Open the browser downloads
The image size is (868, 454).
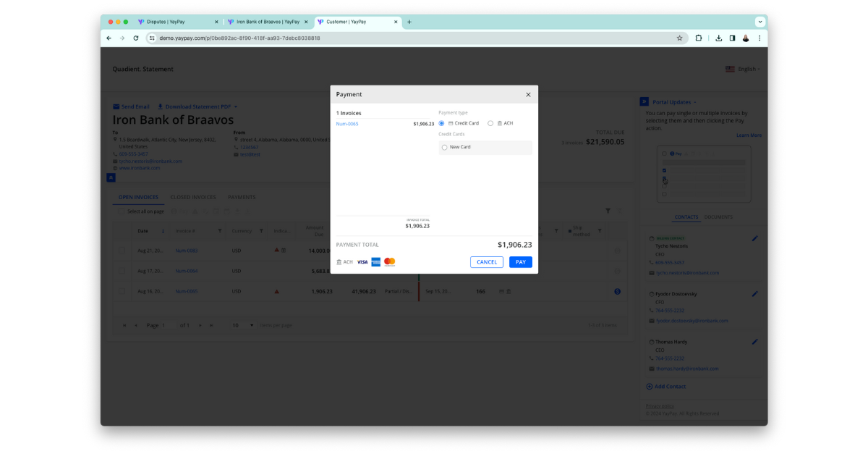click(719, 38)
